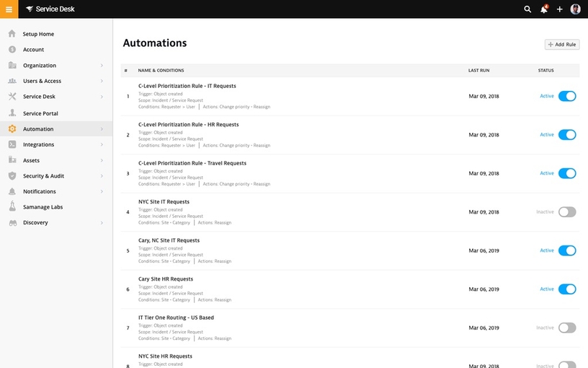
Task: Click the Samanage Labs flask icon
Action: click(x=12, y=207)
